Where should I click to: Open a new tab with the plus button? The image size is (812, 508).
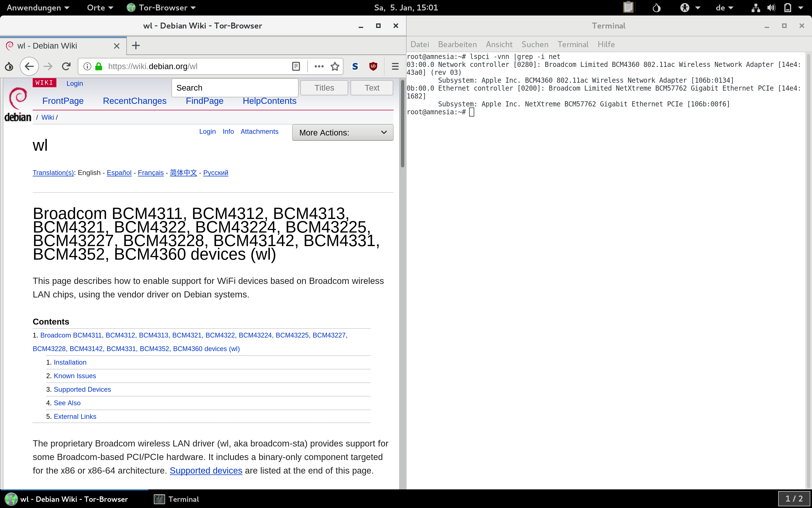136,46
